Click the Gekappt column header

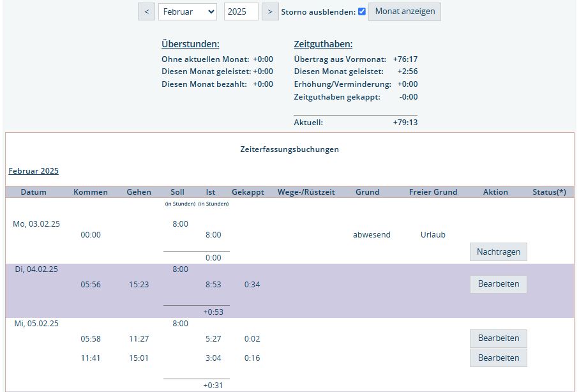point(248,192)
